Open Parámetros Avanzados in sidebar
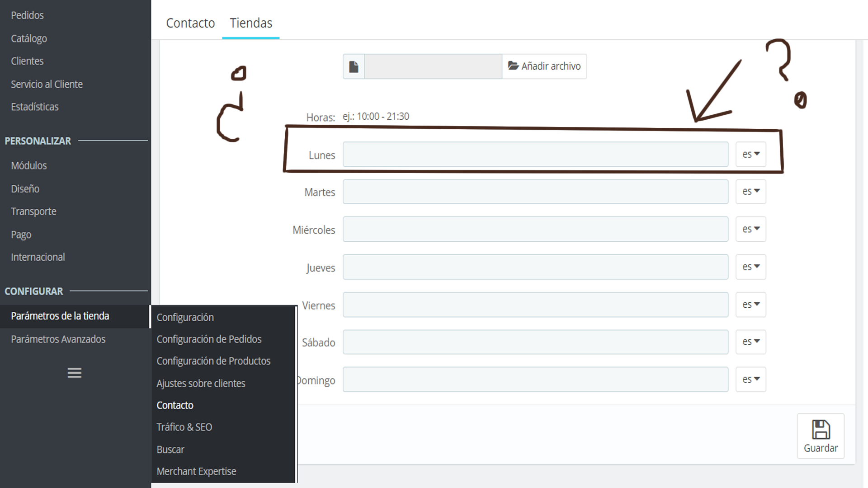The height and width of the screenshot is (488, 868). coord(58,339)
